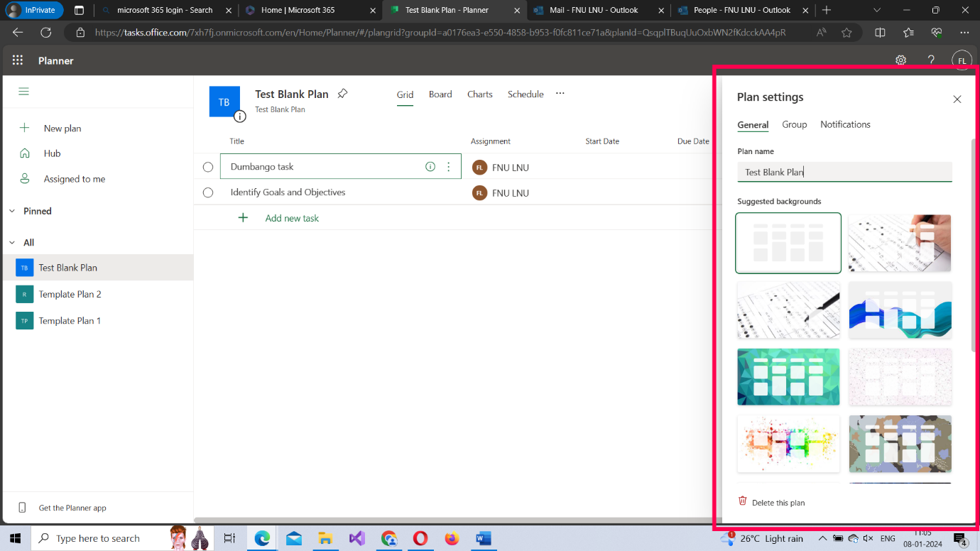
Task: Switch to the Schedule view tab
Action: point(526,94)
